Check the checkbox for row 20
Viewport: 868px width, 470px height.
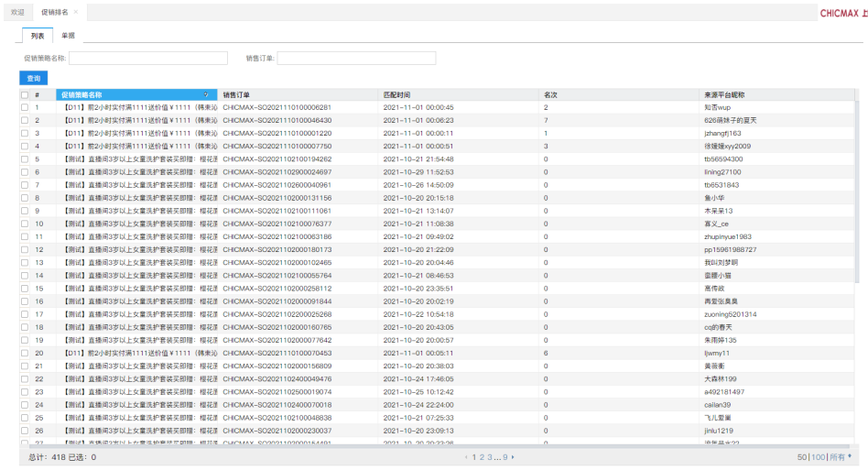point(25,354)
